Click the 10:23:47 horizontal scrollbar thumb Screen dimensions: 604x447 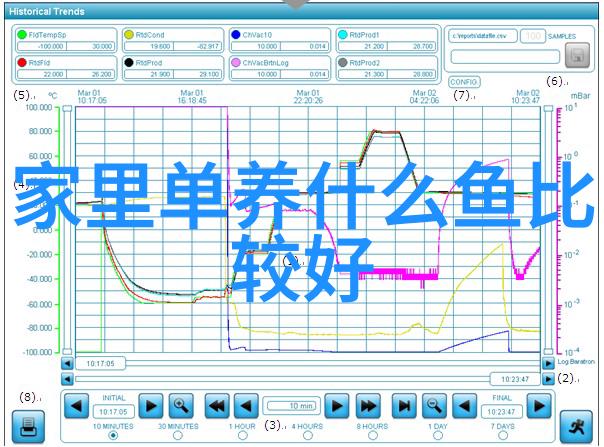click(515, 379)
